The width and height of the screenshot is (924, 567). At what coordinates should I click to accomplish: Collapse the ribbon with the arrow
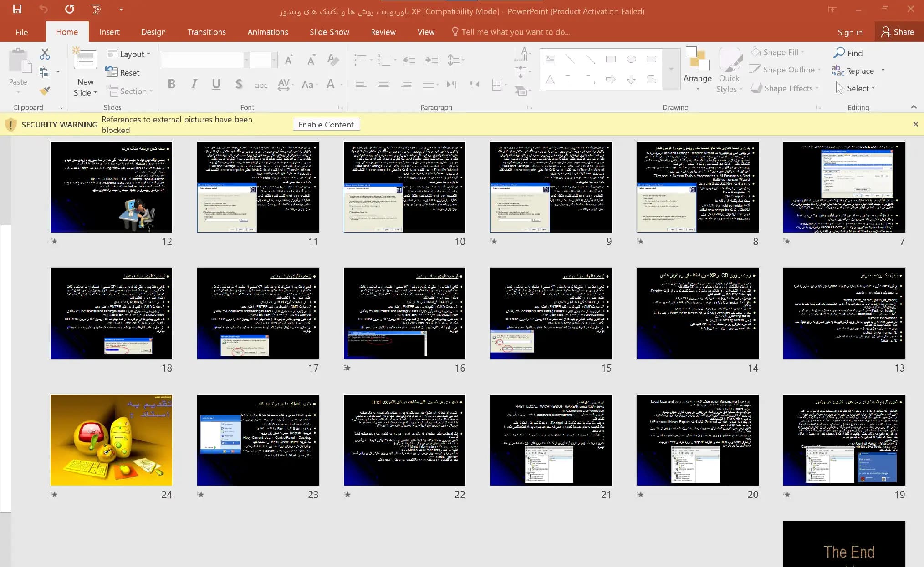[914, 107]
